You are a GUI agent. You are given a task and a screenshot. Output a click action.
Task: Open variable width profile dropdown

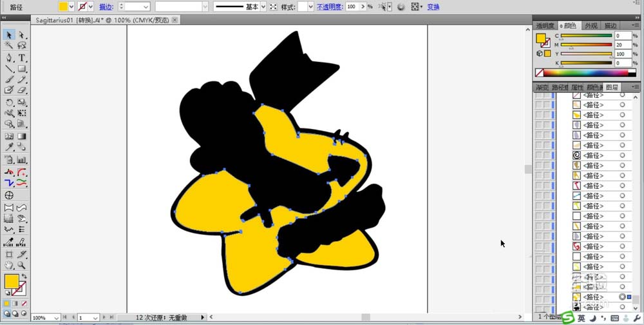205,6
